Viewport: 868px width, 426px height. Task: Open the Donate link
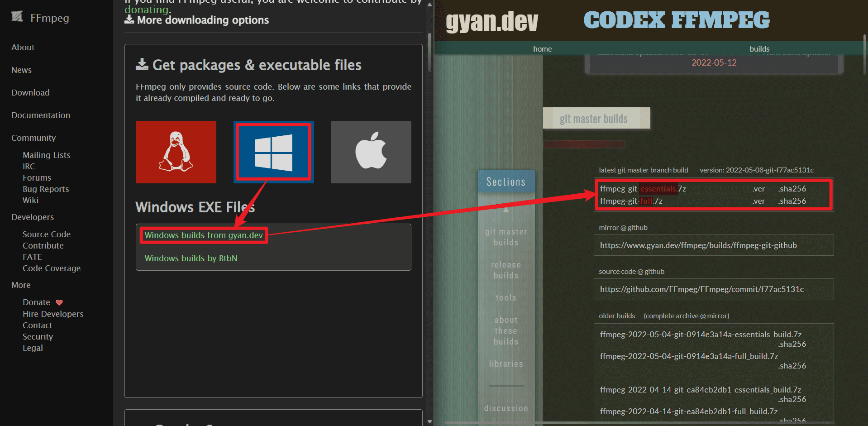(x=36, y=302)
